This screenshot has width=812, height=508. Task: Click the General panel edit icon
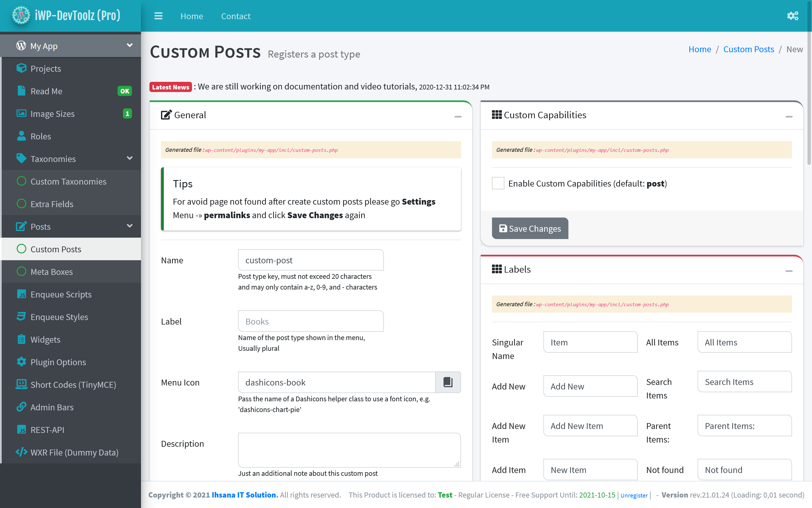[166, 115]
